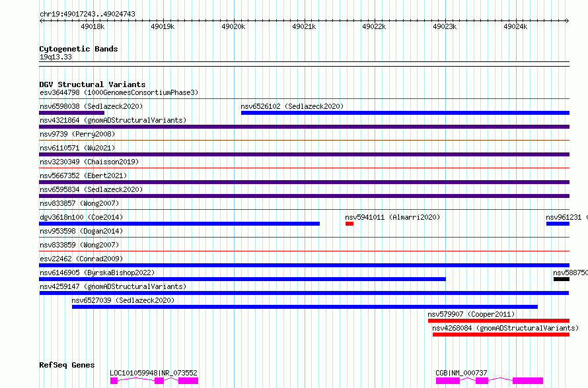Screen dimensions: 588x388
Task: Select the nsv6110571 Wu2021 variant label
Action: pos(77,148)
